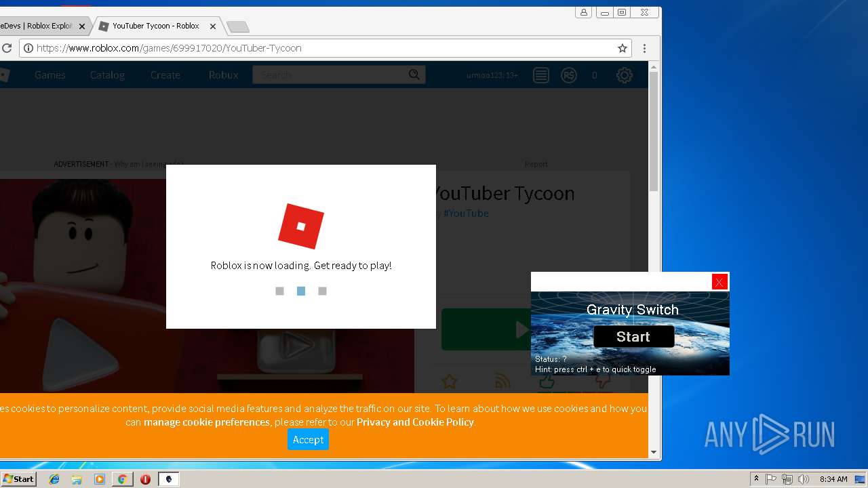Click the 8:34 AM system clock
Screen dimensions: 868x488
(833, 479)
